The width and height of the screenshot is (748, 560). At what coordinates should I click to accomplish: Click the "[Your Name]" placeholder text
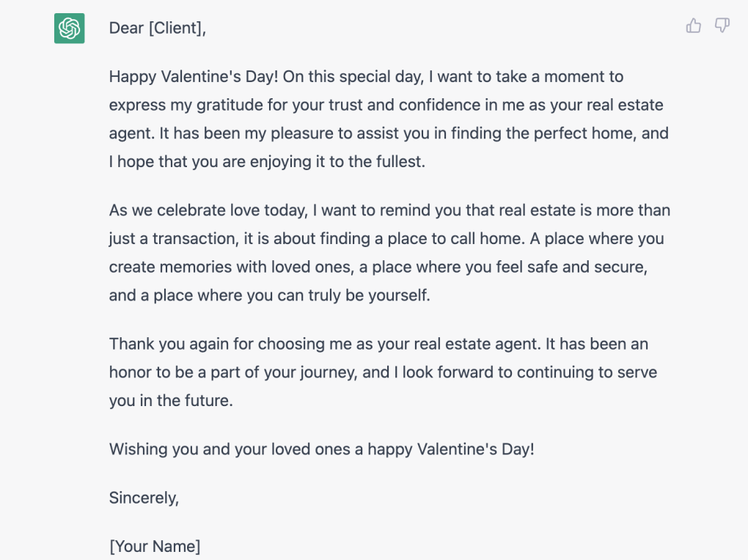click(x=155, y=546)
